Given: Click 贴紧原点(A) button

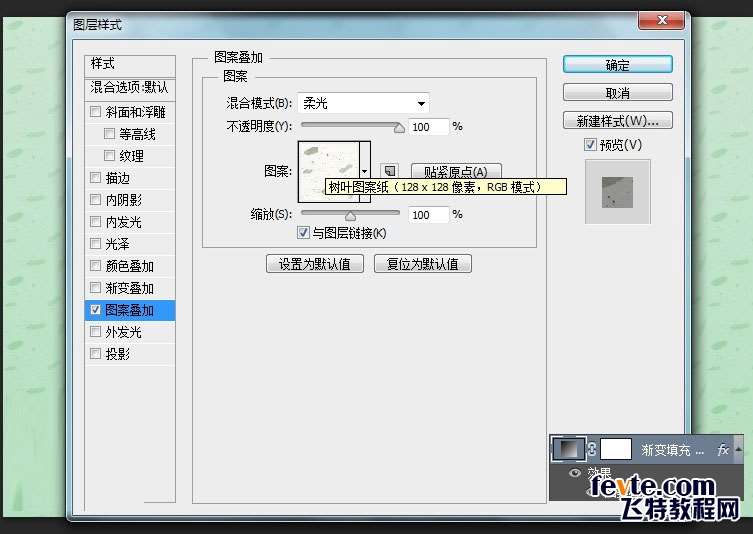Looking at the screenshot, I should point(456,170).
